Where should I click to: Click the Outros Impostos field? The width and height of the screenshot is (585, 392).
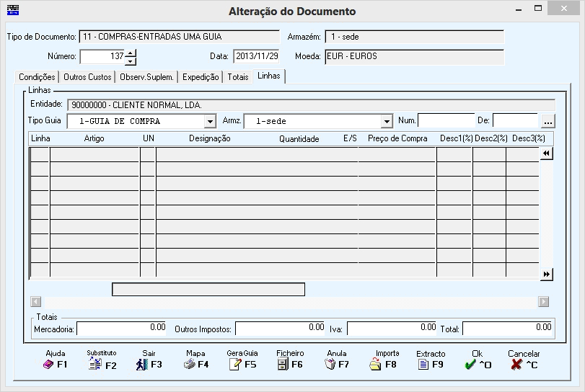coord(280,329)
